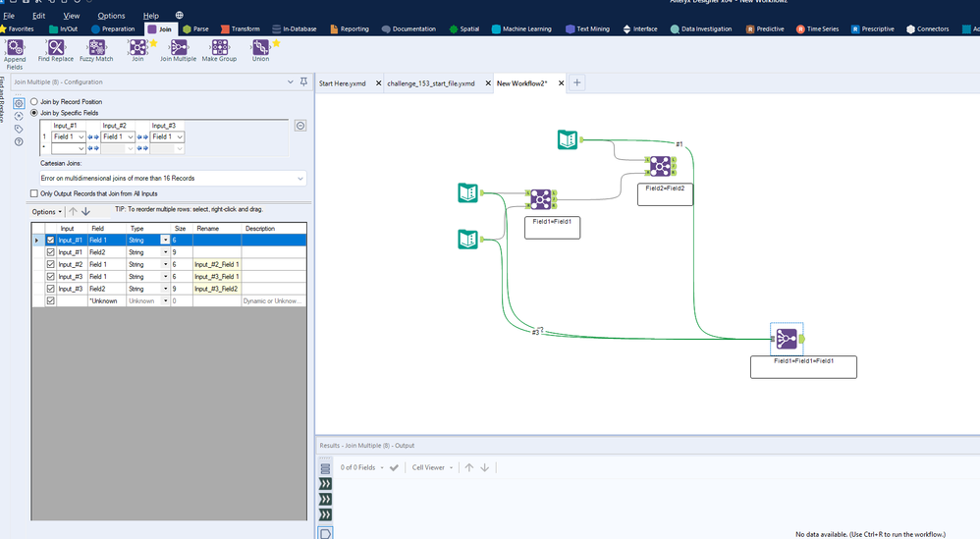This screenshot has height=539, width=980.
Task: Open the File menu
Action: coord(9,16)
